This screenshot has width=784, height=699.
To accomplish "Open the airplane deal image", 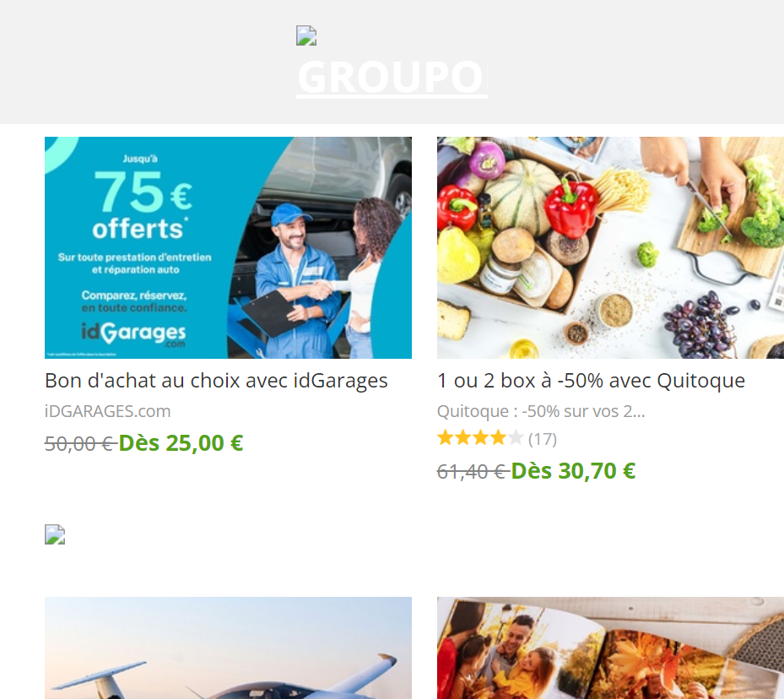I will click(228, 648).
